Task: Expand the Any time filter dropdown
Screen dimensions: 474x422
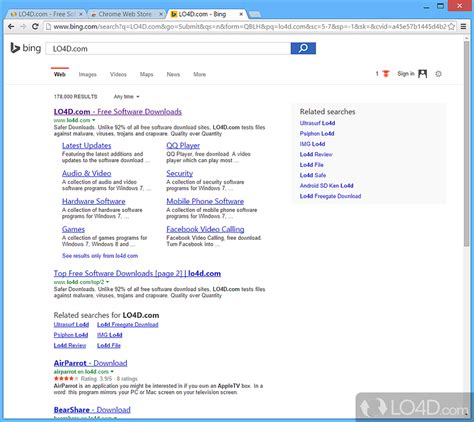Action: pos(126,97)
